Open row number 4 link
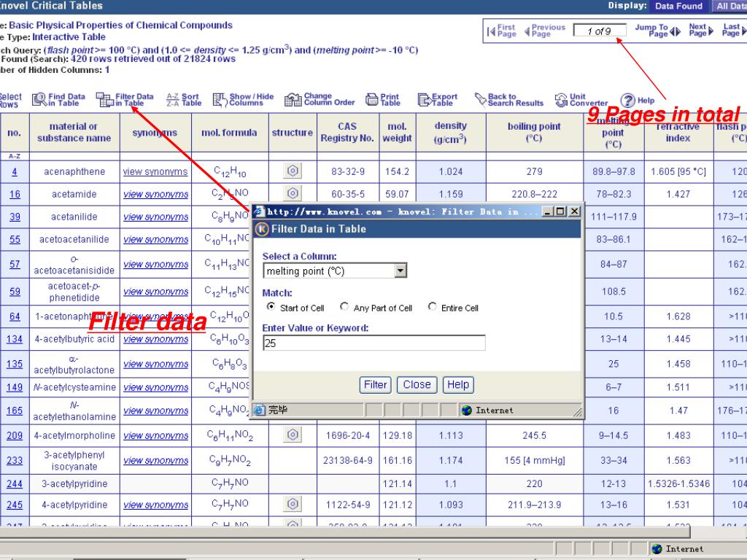Screen dimensions: 747x560 [x=15, y=171]
